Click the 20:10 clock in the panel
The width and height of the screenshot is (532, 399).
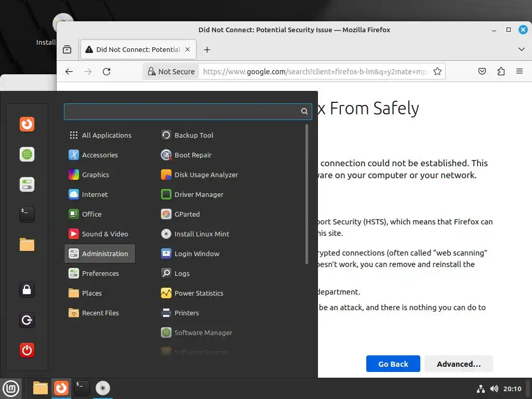pyautogui.click(x=512, y=389)
